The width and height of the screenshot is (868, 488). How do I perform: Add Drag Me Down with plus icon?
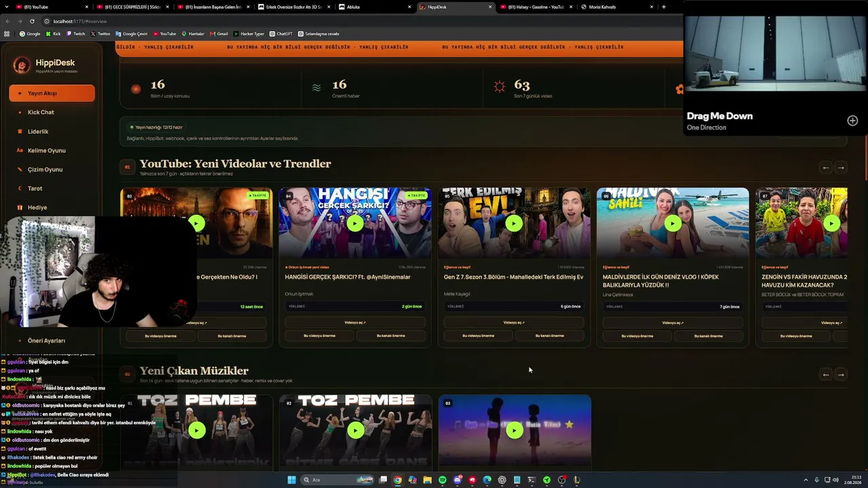point(852,121)
